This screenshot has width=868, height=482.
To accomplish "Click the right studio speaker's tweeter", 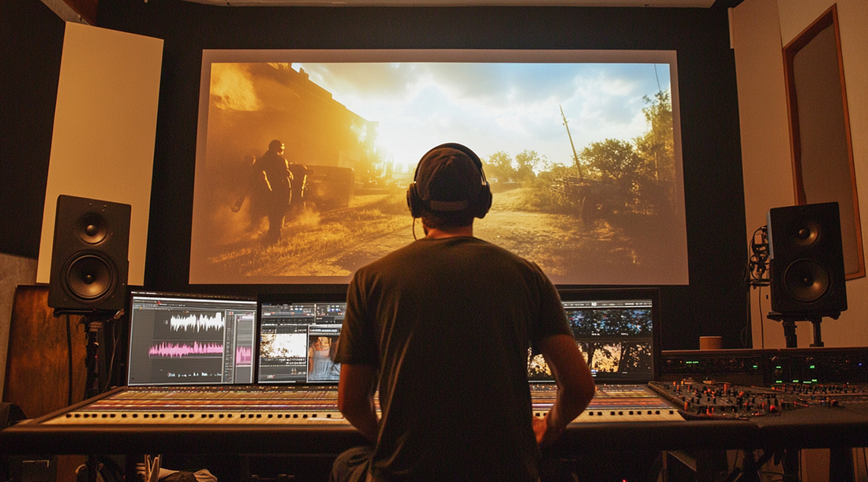I will (806, 234).
